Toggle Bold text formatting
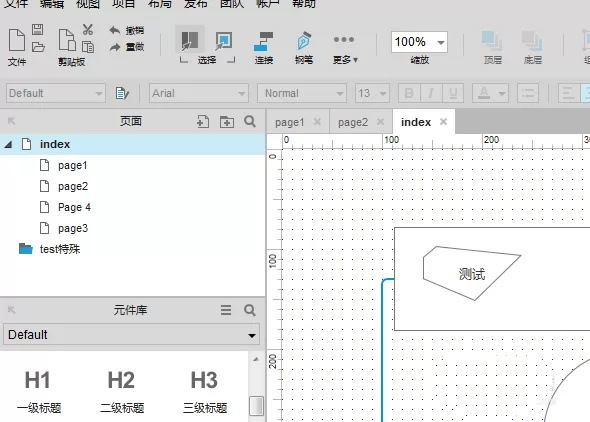Viewport: 590px width, 422px height. click(409, 93)
